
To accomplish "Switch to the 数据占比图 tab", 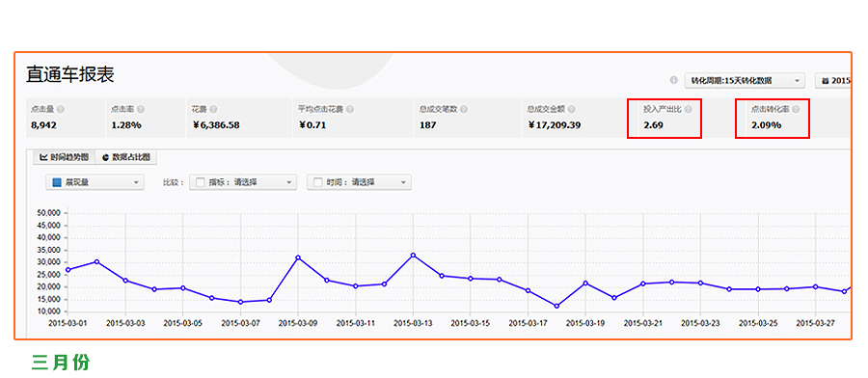I will pos(126,157).
